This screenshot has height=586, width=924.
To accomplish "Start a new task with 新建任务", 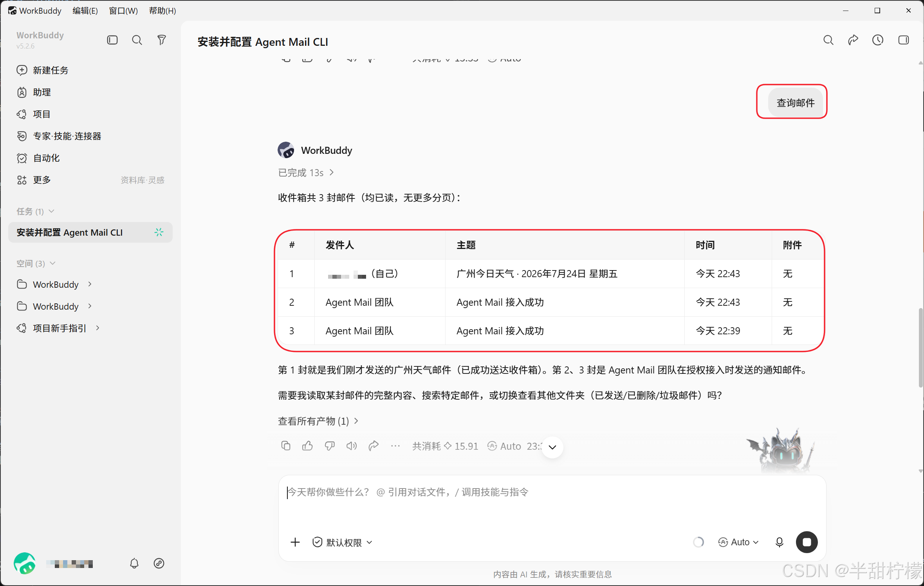I will click(43, 70).
